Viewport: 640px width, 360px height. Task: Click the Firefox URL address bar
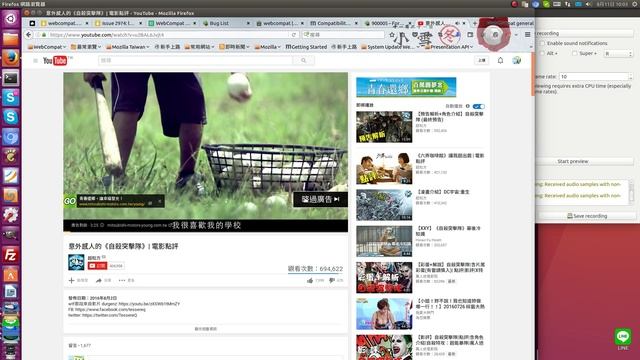[166, 35]
